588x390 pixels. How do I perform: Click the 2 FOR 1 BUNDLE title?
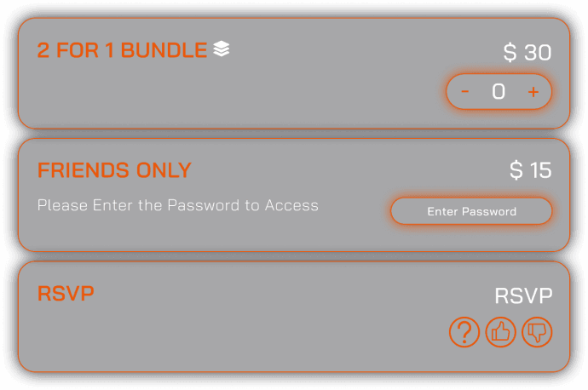(122, 50)
